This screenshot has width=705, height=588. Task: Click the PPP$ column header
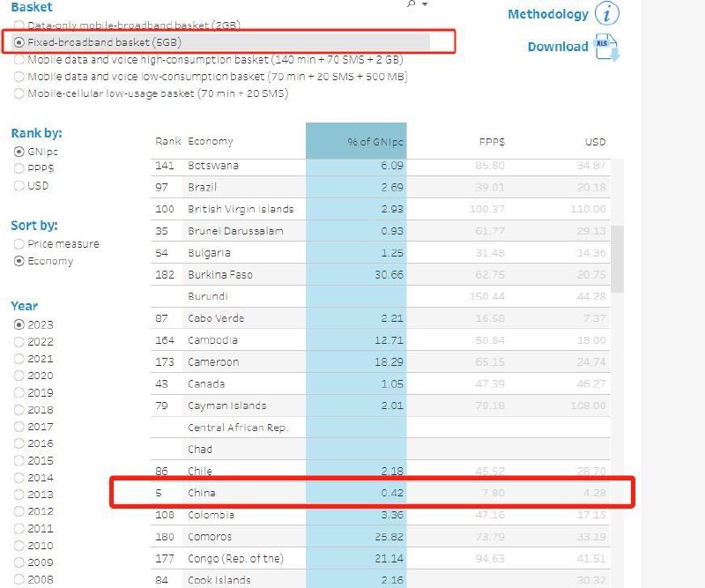492,142
